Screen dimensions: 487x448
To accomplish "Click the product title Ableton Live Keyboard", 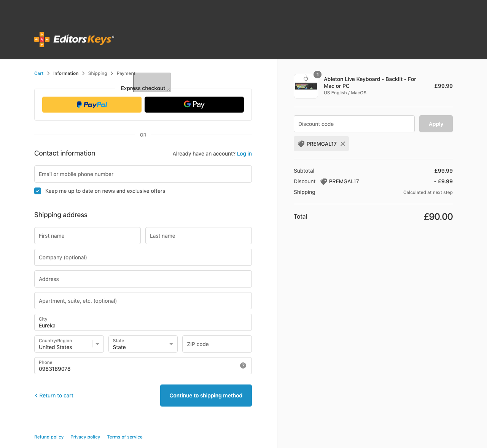I will click(x=370, y=83).
